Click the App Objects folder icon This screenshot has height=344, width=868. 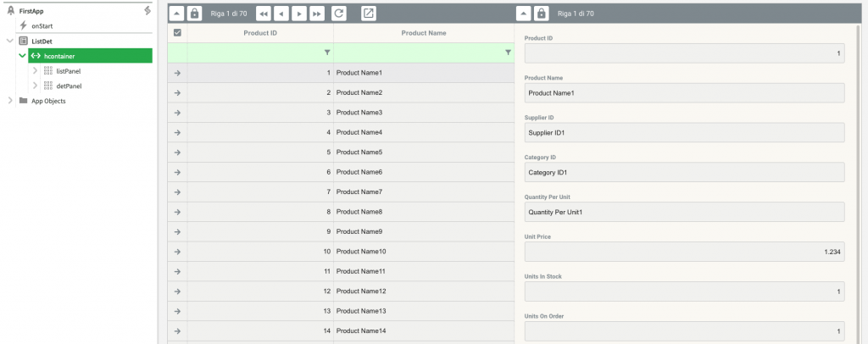[23, 101]
